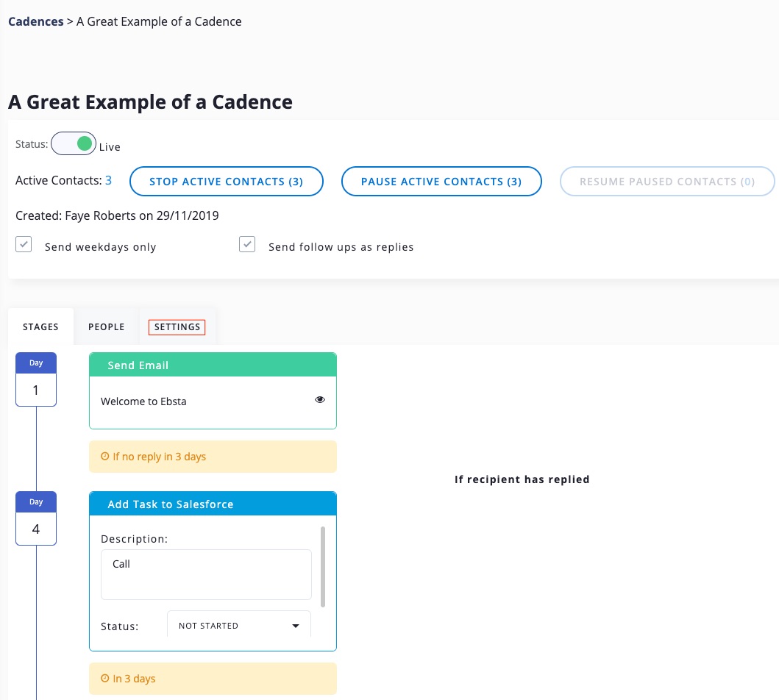Go to Cadences breadcrumb link

[35, 21]
